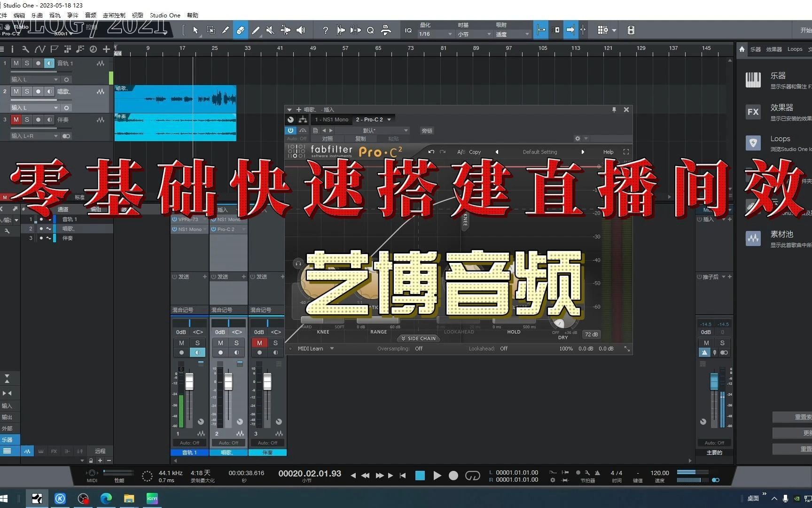812x508 pixels.
Task: Select the Range selection tool
Action: tap(211, 30)
